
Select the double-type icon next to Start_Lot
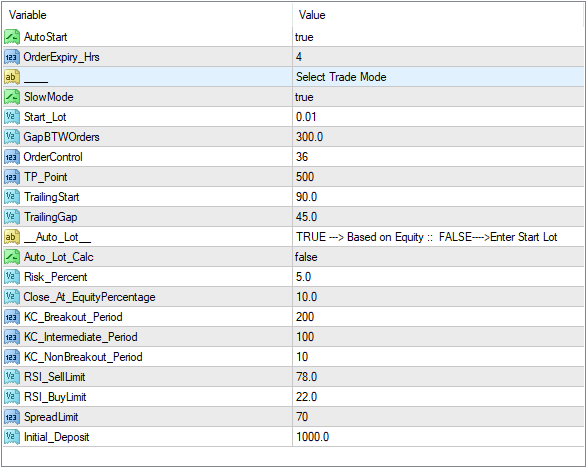click(12, 117)
